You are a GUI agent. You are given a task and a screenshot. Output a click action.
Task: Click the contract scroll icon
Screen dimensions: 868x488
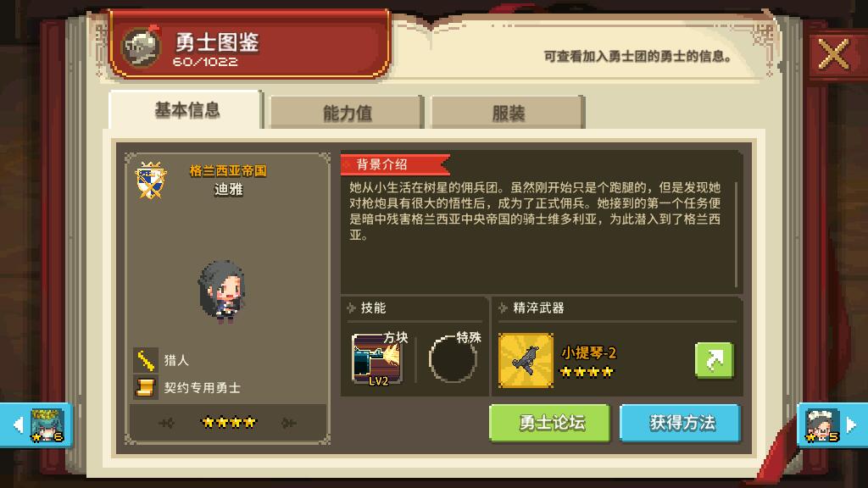146,387
